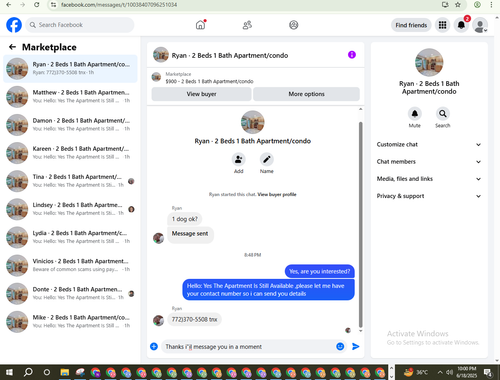The width and height of the screenshot is (500, 380).
Task: Open Windows action center notifications
Action: [488, 372]
